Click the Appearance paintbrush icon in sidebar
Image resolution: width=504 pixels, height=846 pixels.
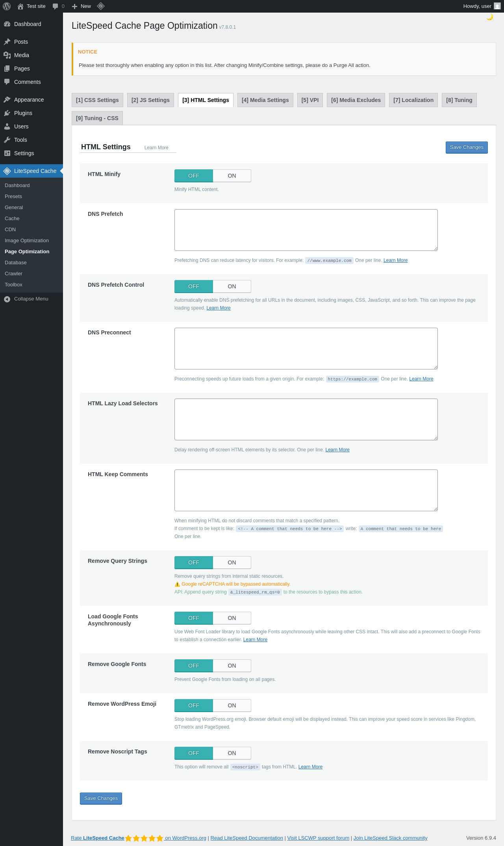pos(7,100)
